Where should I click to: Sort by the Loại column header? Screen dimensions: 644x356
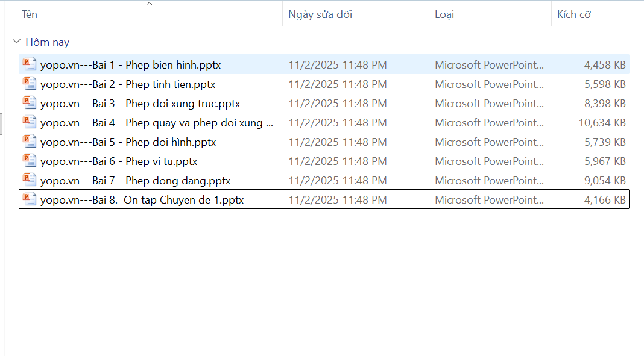444,14
